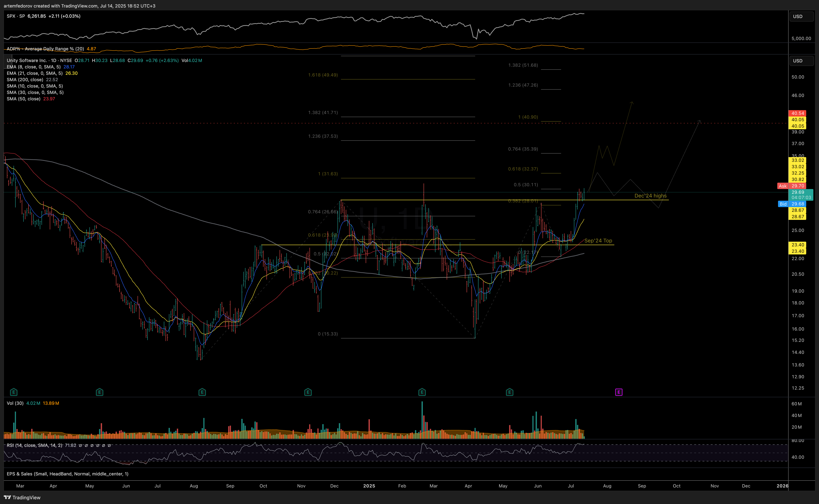Click the earnings E marker near November 2024

point(308,392)
